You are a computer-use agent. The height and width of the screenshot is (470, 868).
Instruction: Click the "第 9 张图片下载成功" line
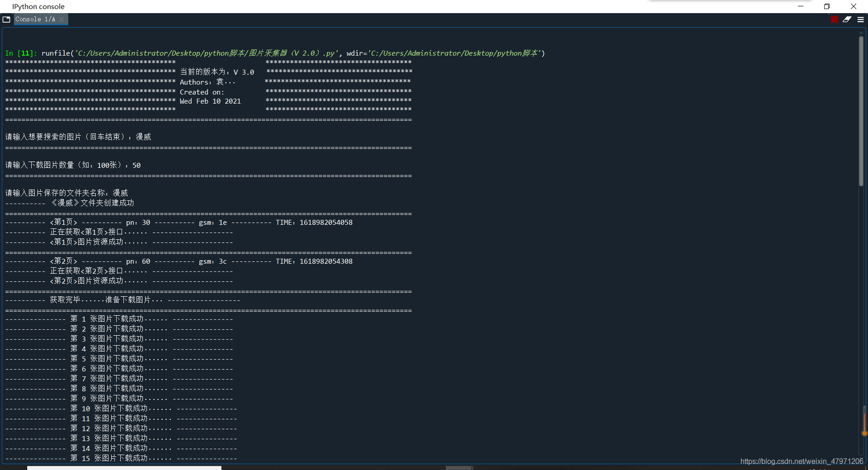point(119,399)
